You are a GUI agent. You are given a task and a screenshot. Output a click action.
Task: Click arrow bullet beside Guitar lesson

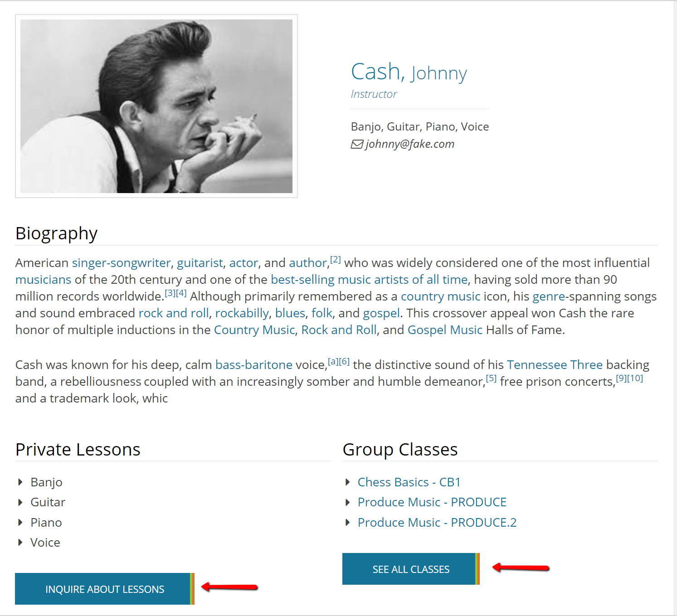coord(20,502)
